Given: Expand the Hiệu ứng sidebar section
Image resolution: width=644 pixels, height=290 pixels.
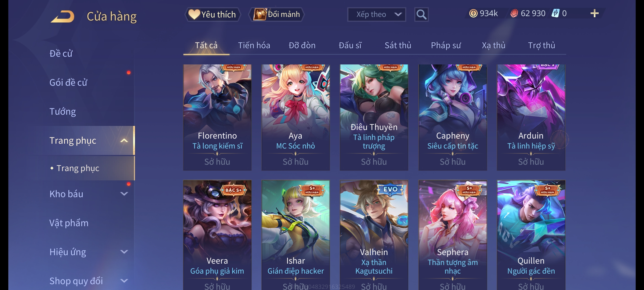Looking at the screenshot, I should [124, 252].
